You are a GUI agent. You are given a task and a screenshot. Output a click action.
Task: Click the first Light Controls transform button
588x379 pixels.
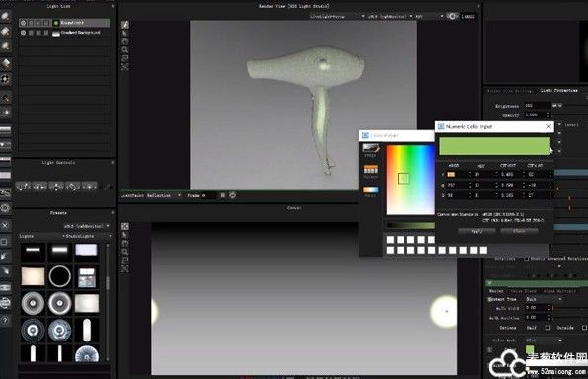pos(23,187)
